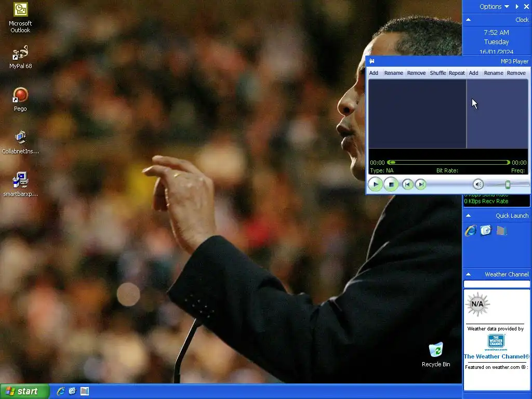Select the smartbarxp... desktop icon
The height and width of the screenshot is (399, 532).
click(20, 185)
